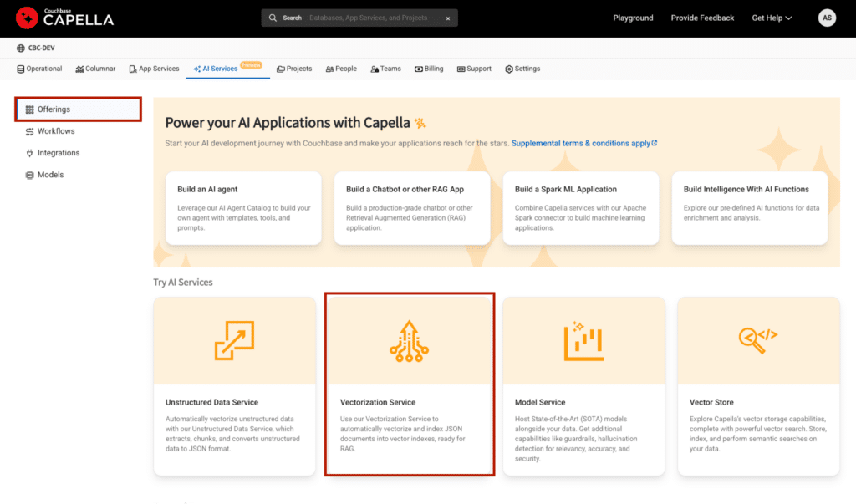Screen dimensions: 856x504
Task: Click the Model Service chart icon
Action: coord(583,341)
